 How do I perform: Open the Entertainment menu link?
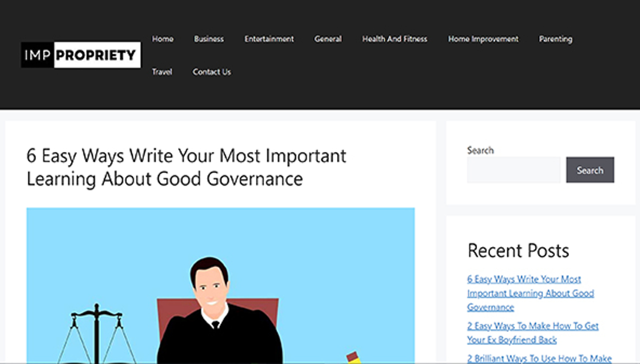click(x=269, y=39)
